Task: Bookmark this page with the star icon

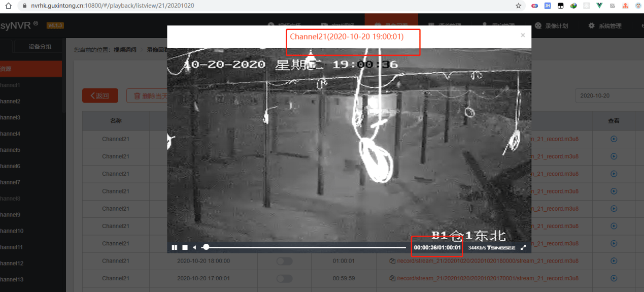Action: [x=518, y=6]
